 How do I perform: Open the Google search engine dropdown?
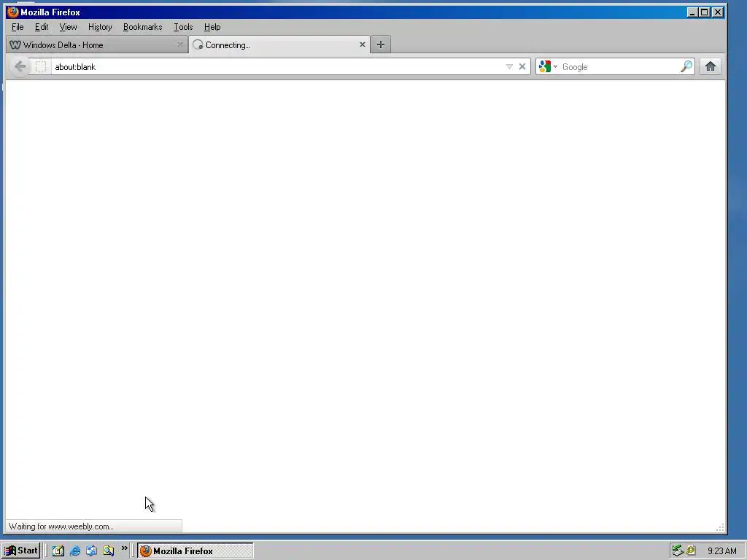[548, 66]
